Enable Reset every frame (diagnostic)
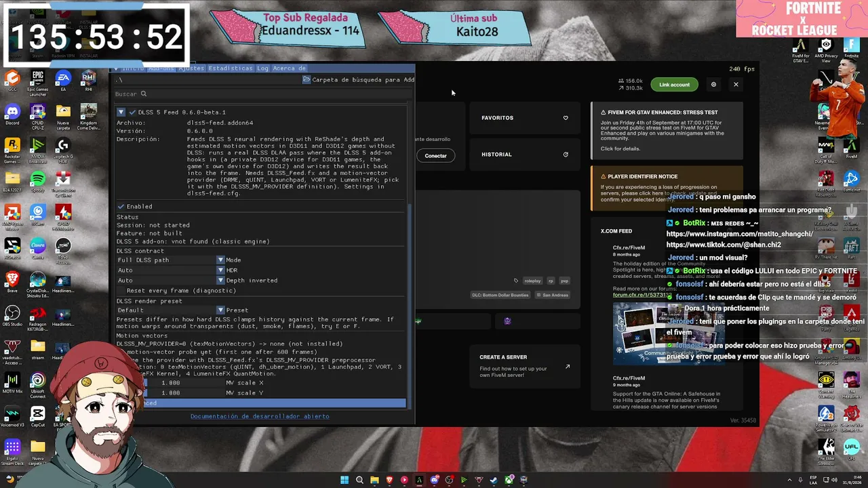The height and width of the screenshot is (488, 868). point(121,291)
